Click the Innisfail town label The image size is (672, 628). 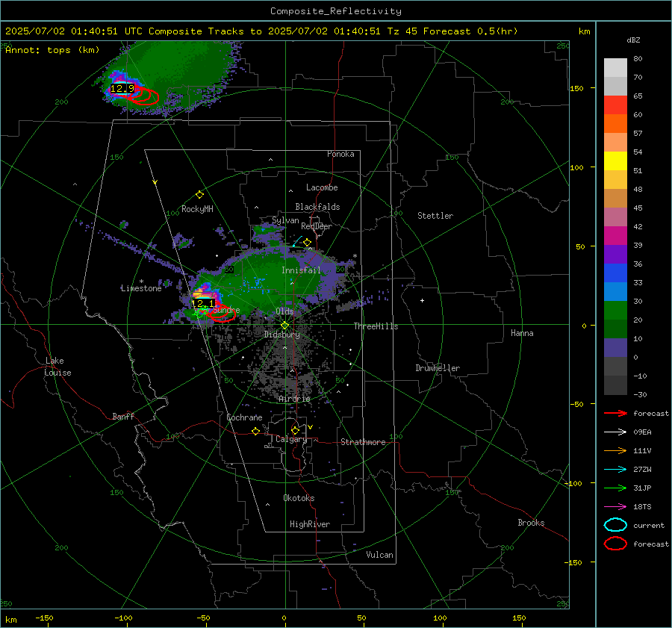(x=301, y=270)
